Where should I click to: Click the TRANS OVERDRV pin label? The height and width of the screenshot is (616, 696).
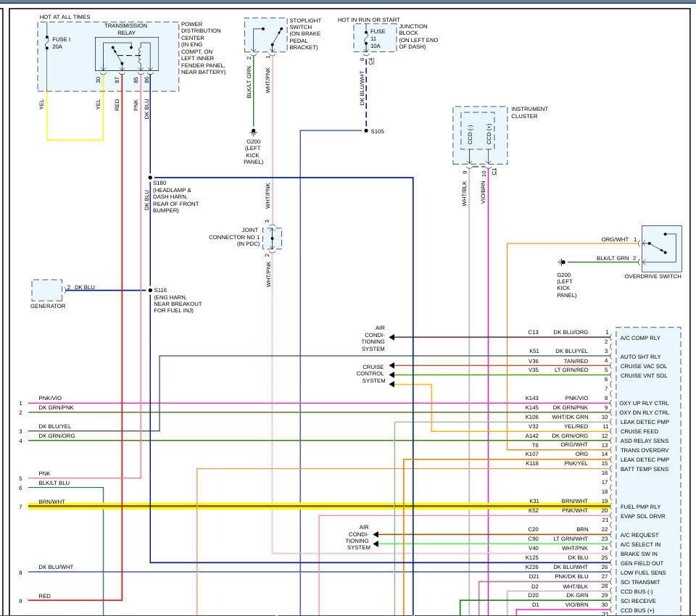[645, 450]
